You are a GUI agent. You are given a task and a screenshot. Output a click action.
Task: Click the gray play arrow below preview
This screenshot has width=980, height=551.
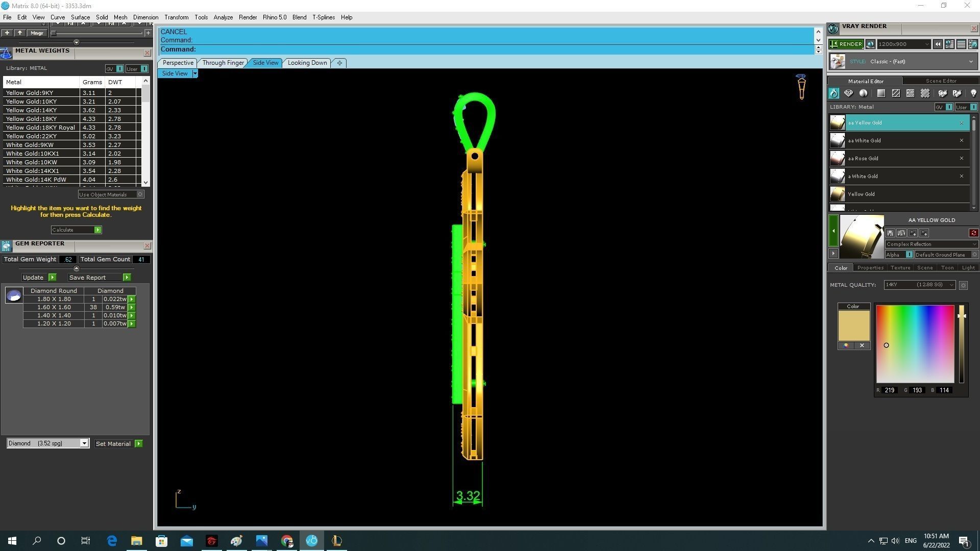click(x=833, y=254)
